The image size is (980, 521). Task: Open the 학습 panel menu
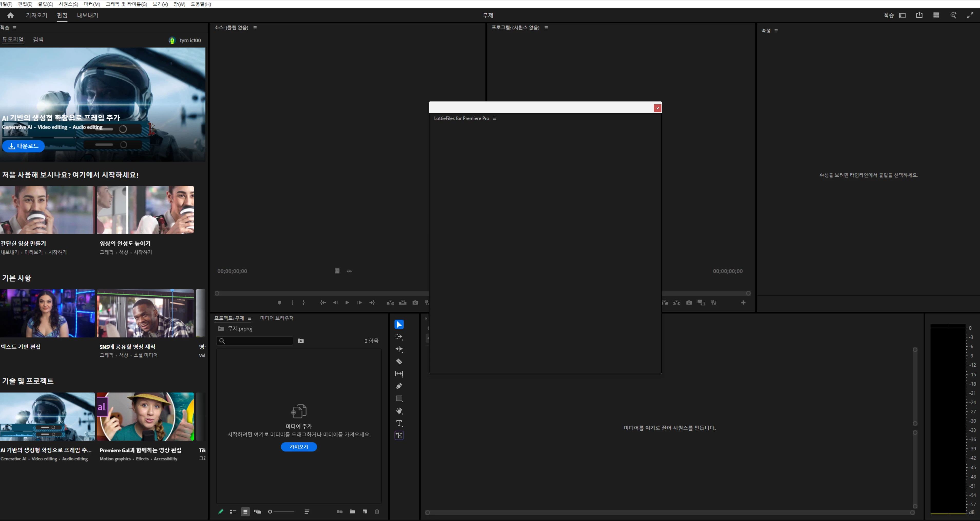pyautogui.click(x=15, y=28)
